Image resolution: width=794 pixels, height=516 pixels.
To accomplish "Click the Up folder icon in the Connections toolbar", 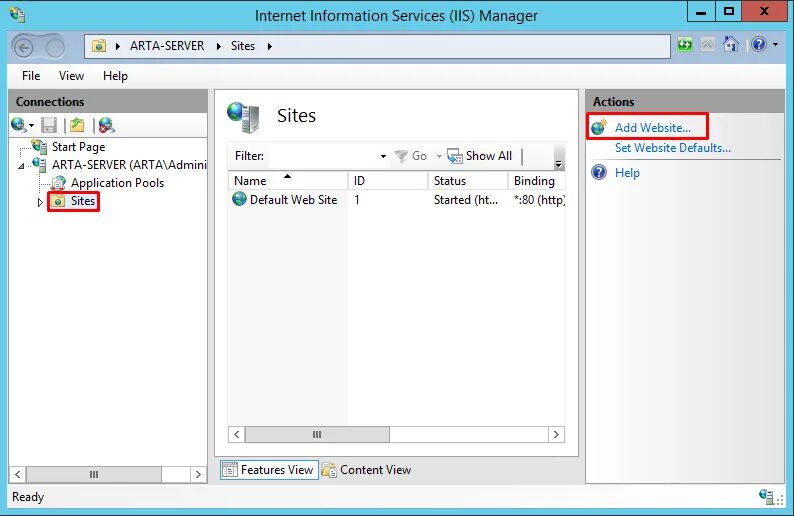I will pos(77,125).
